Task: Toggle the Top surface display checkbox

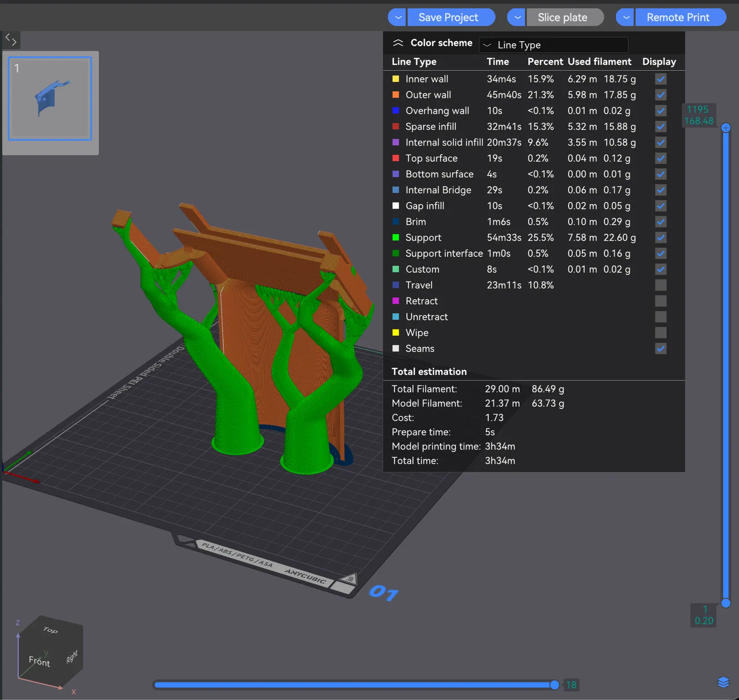Action: tap(661, 158)
